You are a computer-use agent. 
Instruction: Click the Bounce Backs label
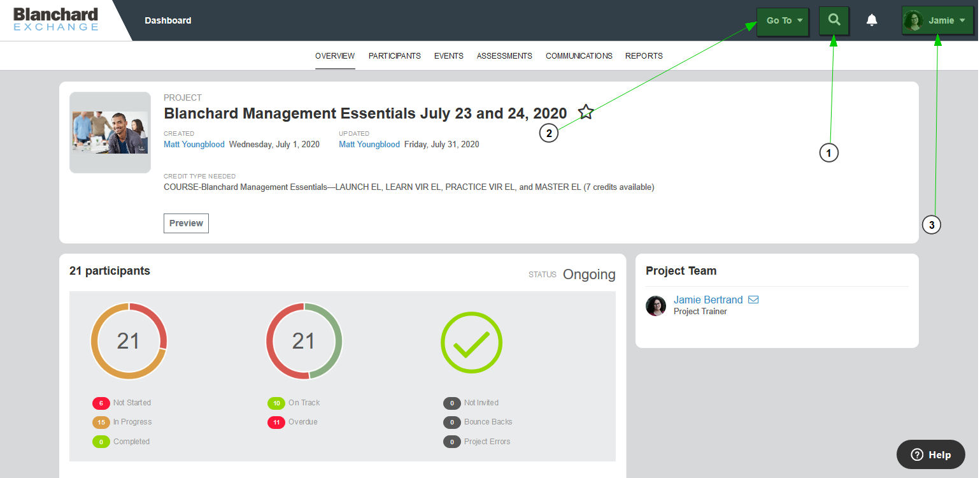coord(488,422)
